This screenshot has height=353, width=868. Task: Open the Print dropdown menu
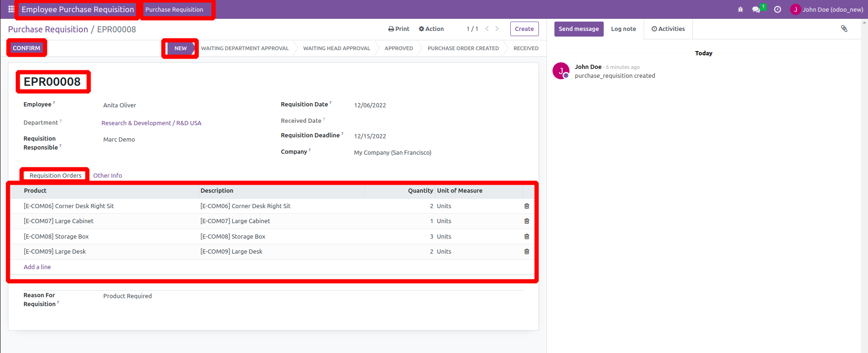pyautogui.click(x=399, y=29)
